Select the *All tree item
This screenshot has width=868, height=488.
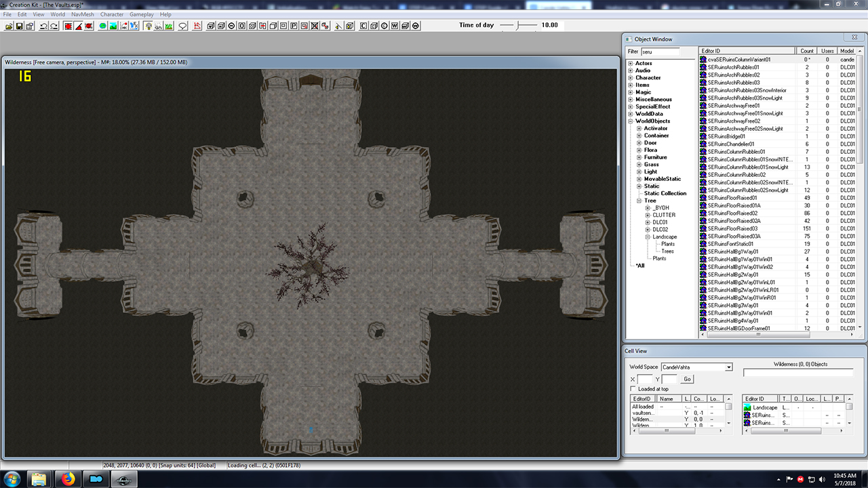(640, 266)
